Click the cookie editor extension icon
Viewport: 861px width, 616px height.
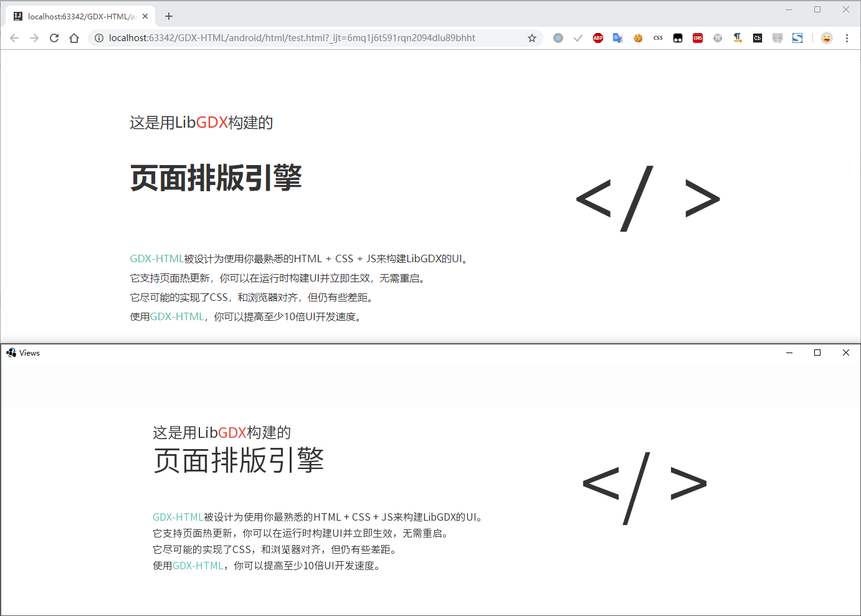coord(638,38)
